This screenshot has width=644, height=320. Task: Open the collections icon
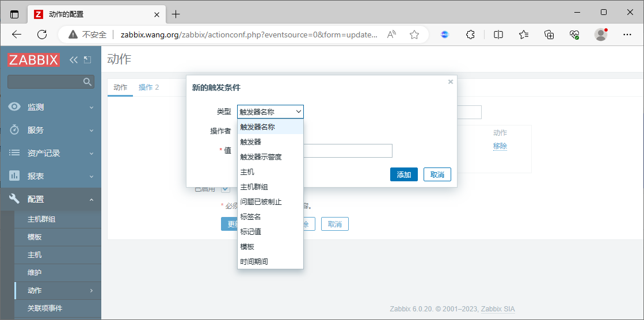click(549, 35)
